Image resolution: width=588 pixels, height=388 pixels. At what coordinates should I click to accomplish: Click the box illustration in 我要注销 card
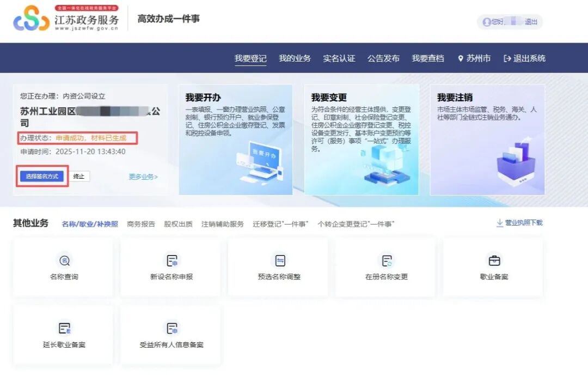coord(516,161)
